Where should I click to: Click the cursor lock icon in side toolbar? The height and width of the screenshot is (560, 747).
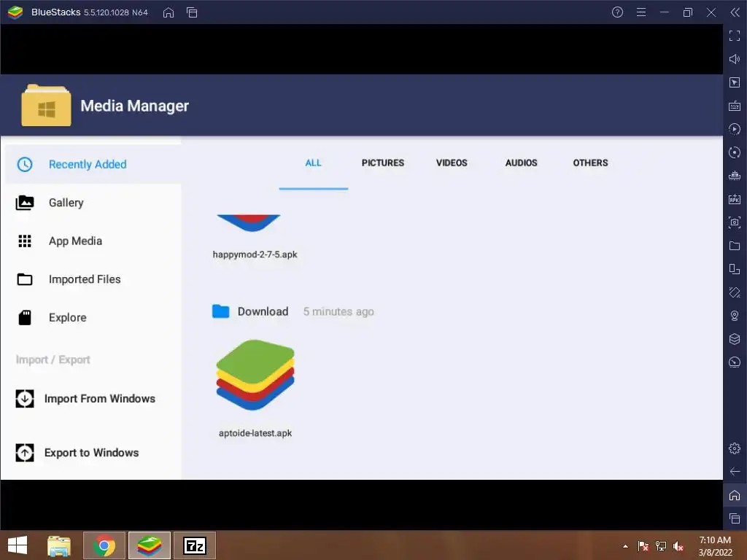pos(735,82)
